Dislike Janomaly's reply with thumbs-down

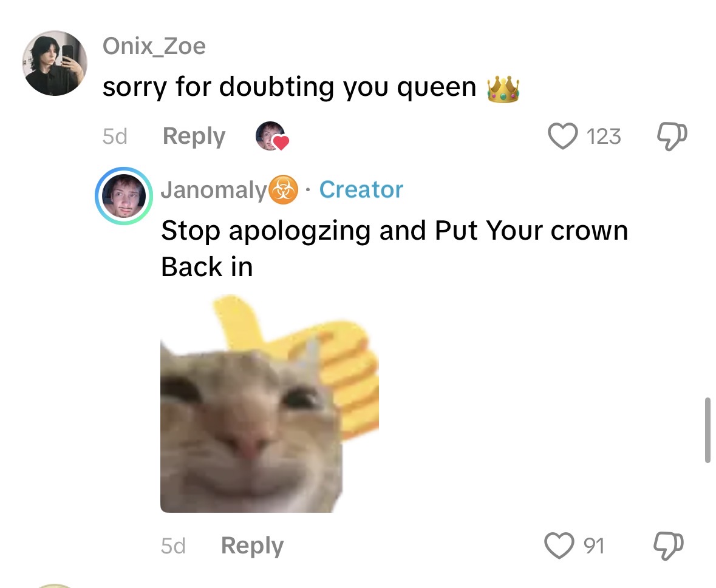pos(669,546)
